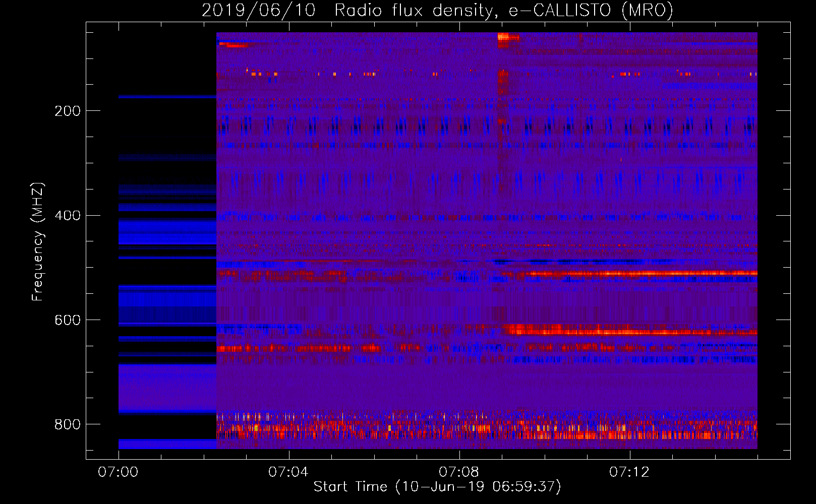Click the 800 frequency tick label

point(68,424)
